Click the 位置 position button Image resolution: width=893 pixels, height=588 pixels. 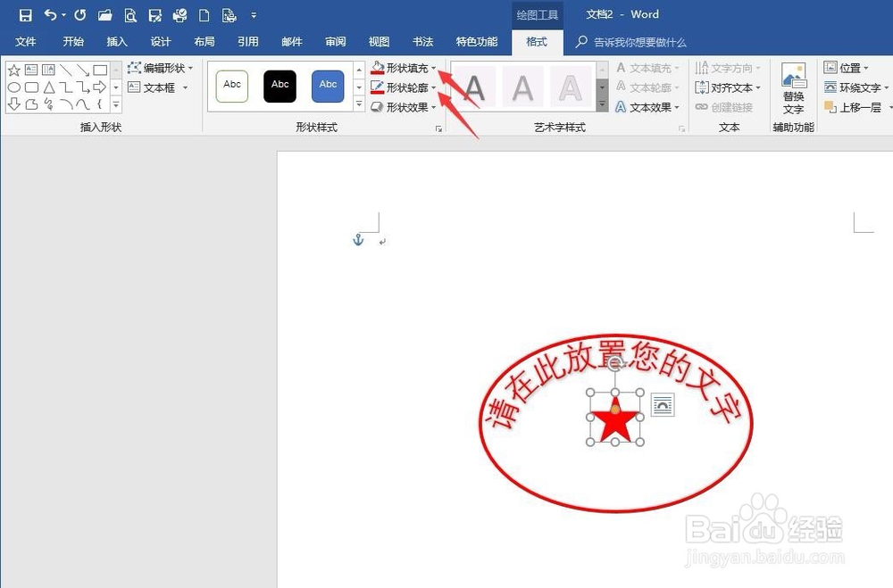pyautogui.click(x=848, y=67)
